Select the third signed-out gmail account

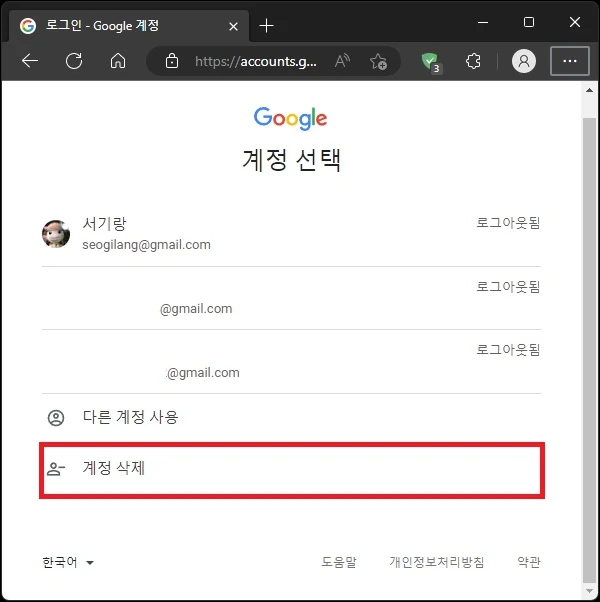(291, 361)
